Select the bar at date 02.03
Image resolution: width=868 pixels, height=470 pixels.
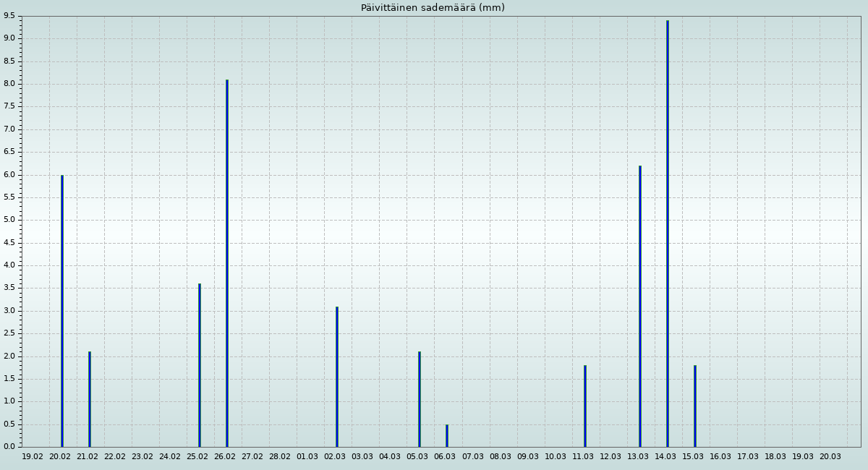[337, 377]
